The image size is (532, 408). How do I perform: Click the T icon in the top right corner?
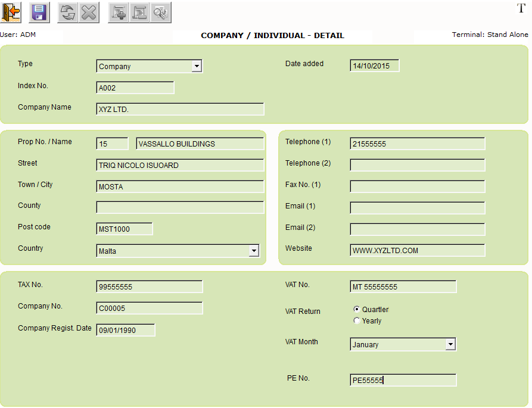(x=521, y=8)
